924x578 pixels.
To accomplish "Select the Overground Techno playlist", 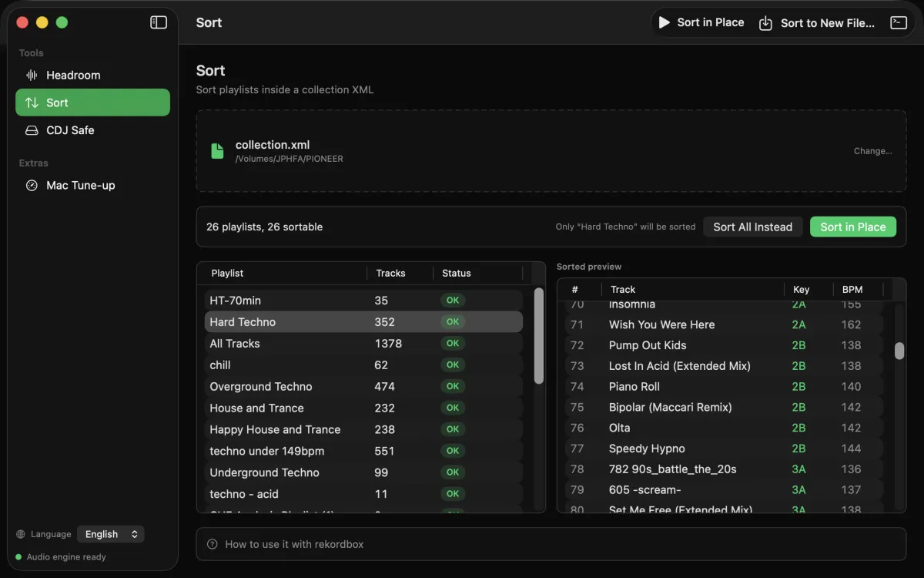I will (363, 387).
